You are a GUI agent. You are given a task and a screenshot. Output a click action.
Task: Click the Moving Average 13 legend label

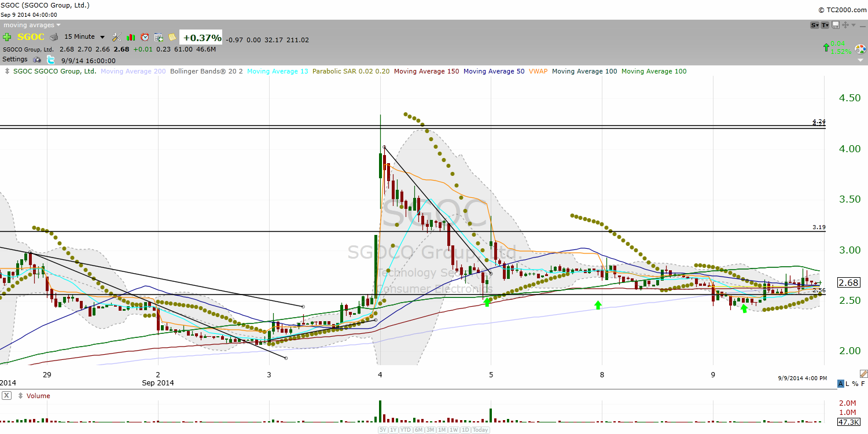(x=278, y=71)
